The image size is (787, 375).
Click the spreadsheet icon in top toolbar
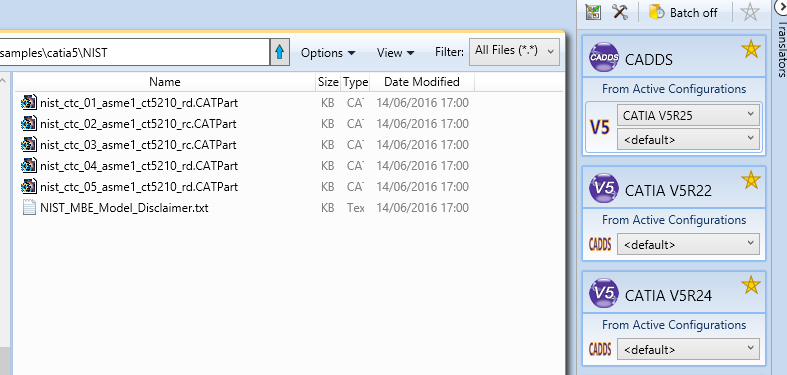(x=593, y=12)
